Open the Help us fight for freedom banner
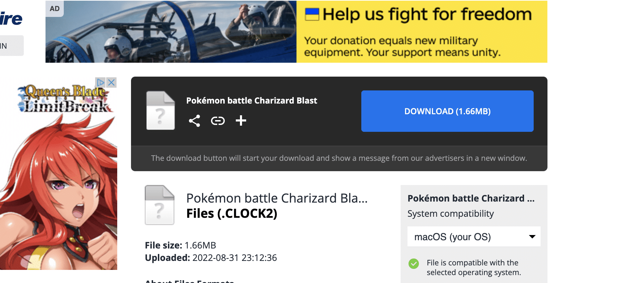The height and width of the screenshot is (283, 644). tap(422, 32)
